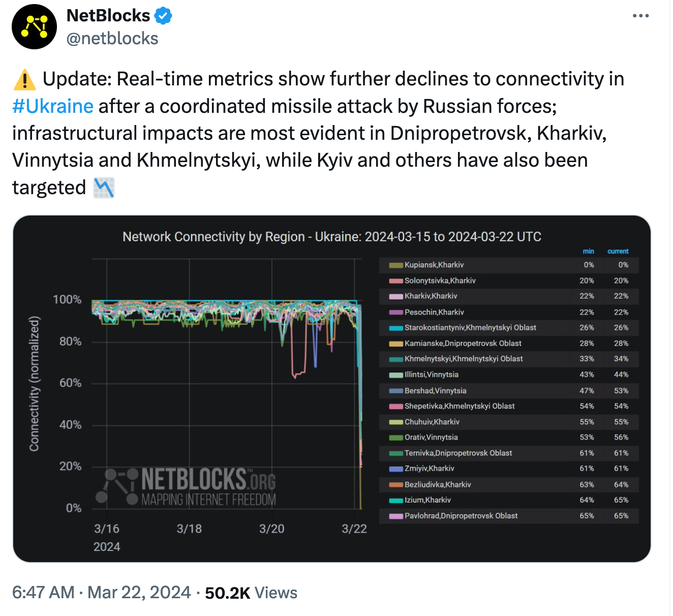This screenshot has height=616, width=673.
Task: Click the min column header
Action: 588,251
